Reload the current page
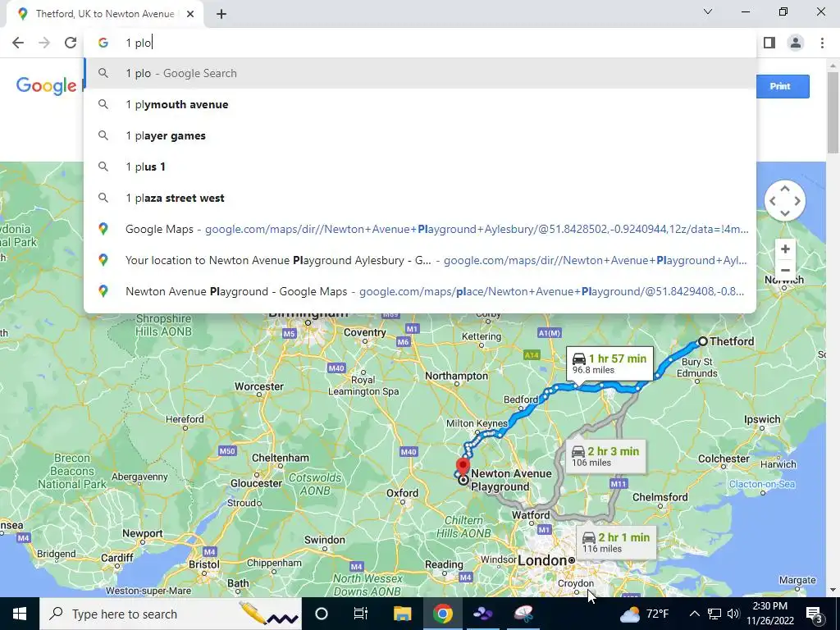 (x=71, y=43)
